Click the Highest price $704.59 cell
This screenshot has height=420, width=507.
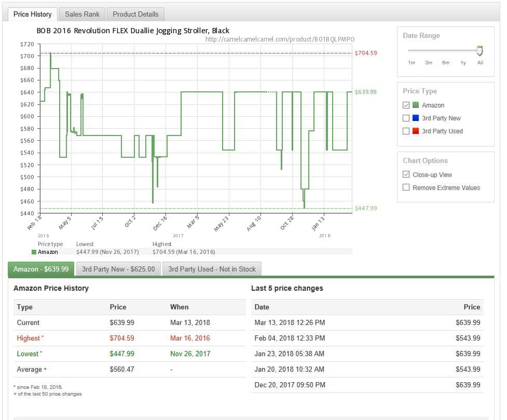point(122,338)
